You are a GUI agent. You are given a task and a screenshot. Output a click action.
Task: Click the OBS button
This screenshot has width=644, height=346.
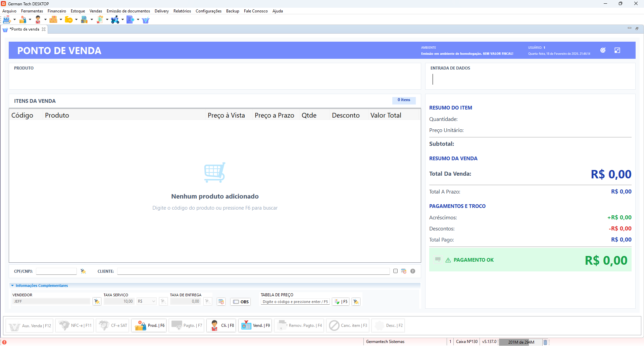(x=241, y=302)
